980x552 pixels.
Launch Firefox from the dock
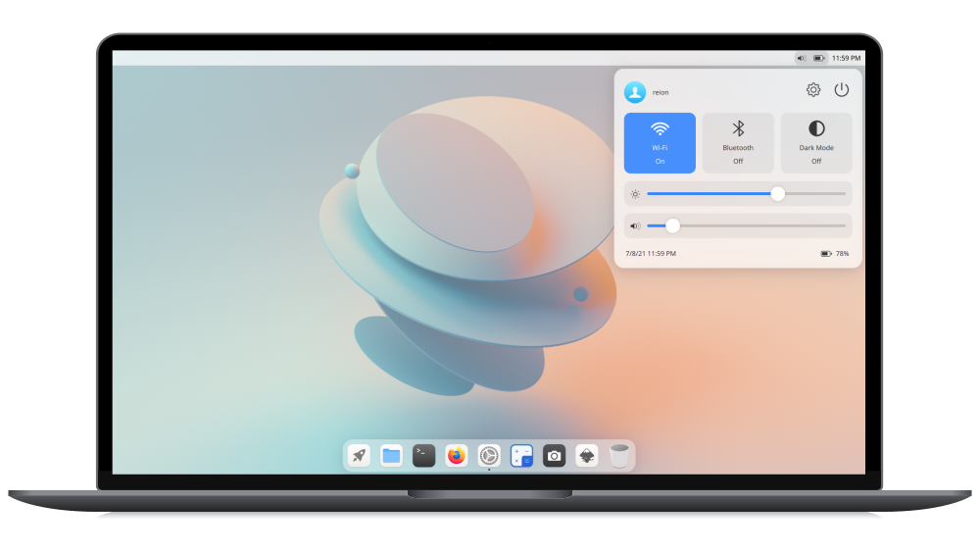457,456
